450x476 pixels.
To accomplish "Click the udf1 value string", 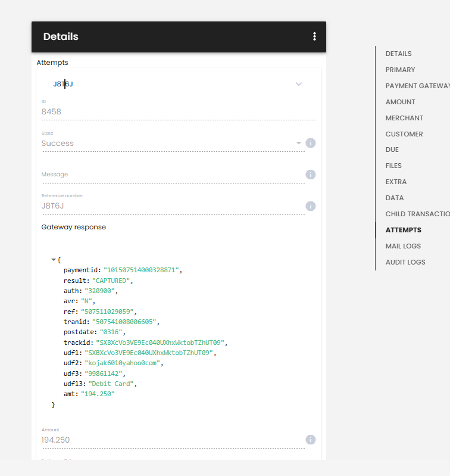I will coord(149,353).
